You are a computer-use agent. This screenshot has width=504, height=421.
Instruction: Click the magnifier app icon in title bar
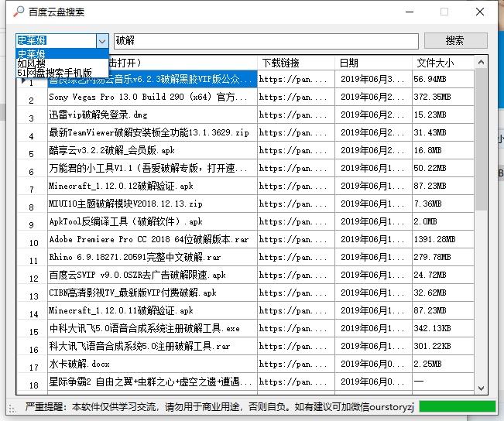tap(19, 12)
